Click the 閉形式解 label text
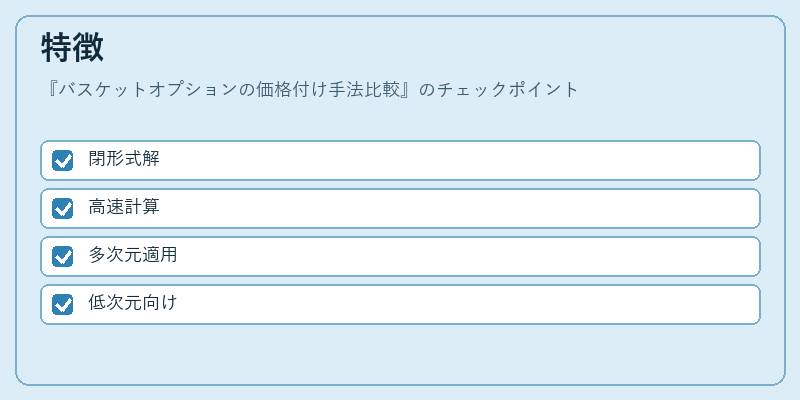Screen dimensions: 800x400 pyautogui.click(x=124, y=159)
